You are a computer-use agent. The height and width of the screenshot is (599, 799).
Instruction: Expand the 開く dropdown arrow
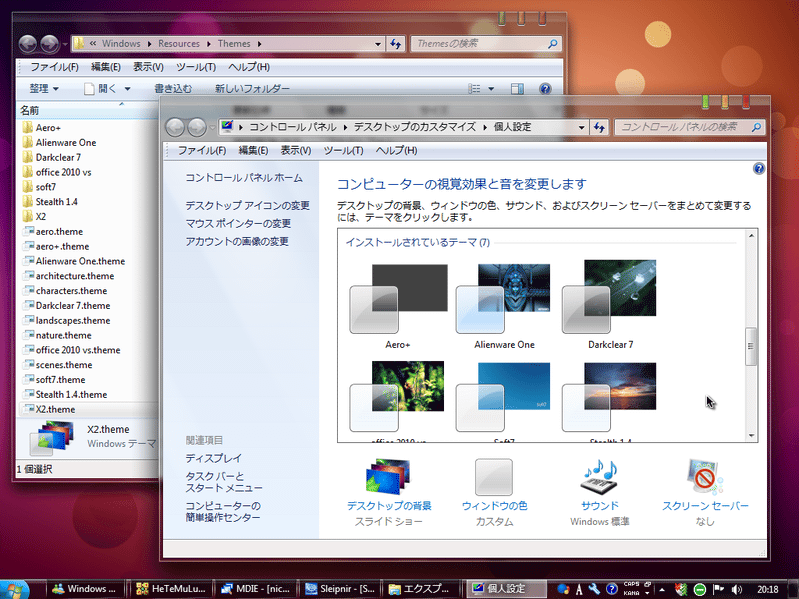coord(127,89)
